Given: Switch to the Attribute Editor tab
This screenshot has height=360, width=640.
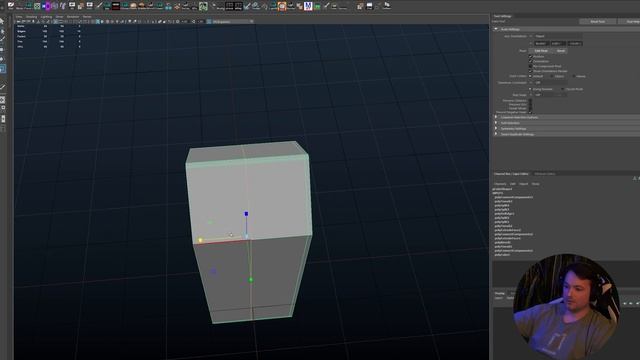Looking at the screenshot, I should tap(544, 174).
